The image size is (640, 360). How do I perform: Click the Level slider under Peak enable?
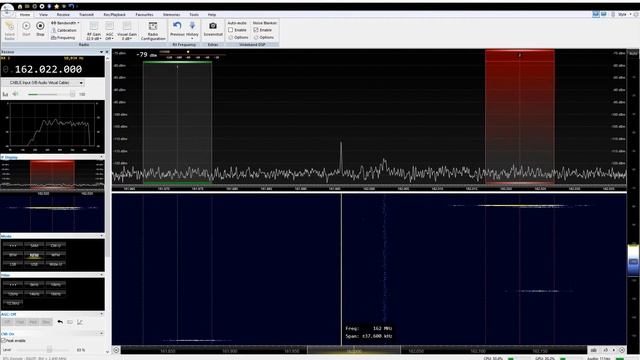[43, 350]
